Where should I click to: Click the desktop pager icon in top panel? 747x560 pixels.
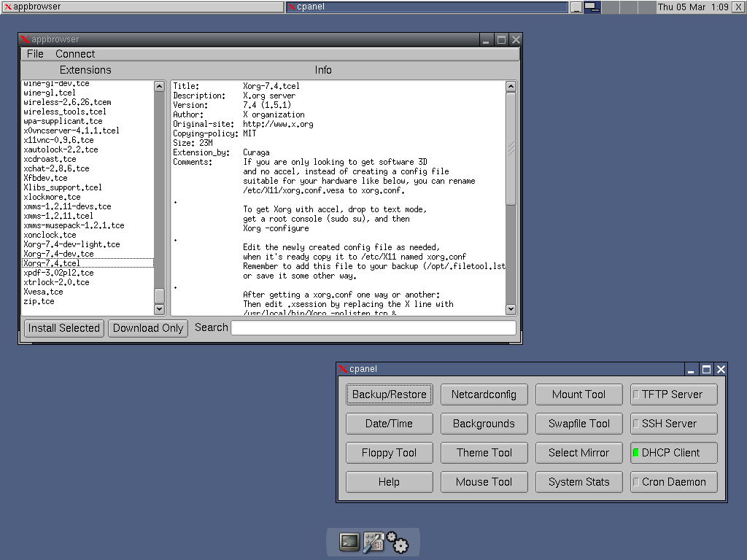(592, 7)
